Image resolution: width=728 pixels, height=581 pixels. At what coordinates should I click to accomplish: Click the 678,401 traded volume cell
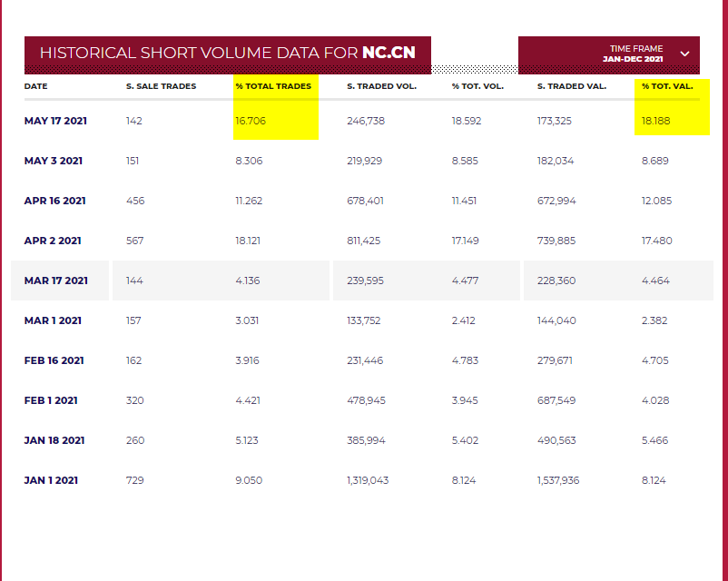(x=366, y=201)
